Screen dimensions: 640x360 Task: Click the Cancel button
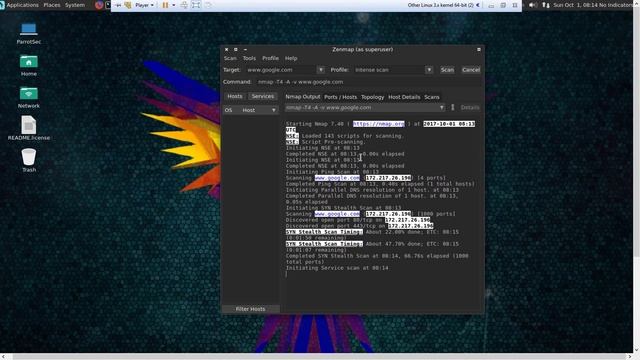(471, 70)
